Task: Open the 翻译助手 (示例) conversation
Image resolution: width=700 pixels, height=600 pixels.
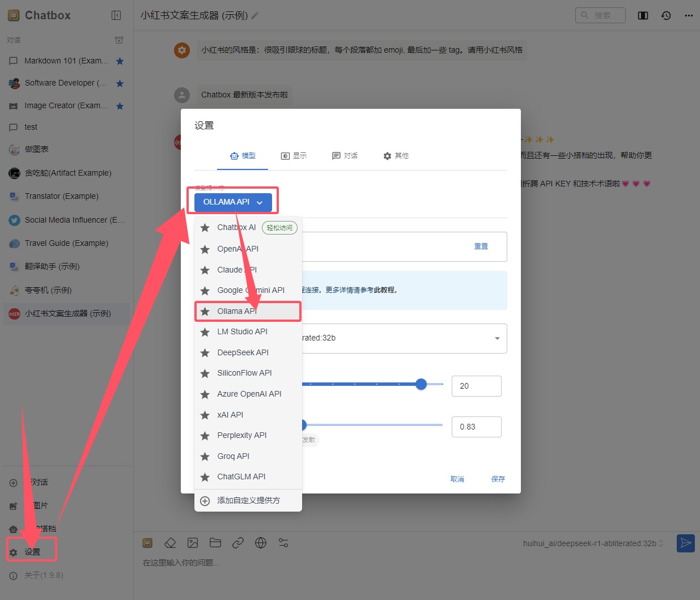Action: [x=67, y=267]
